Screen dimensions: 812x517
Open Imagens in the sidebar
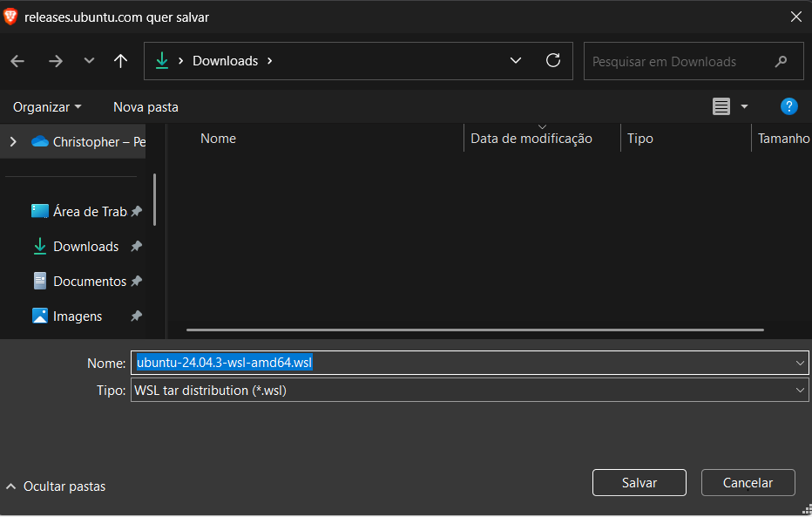[67, 316]
